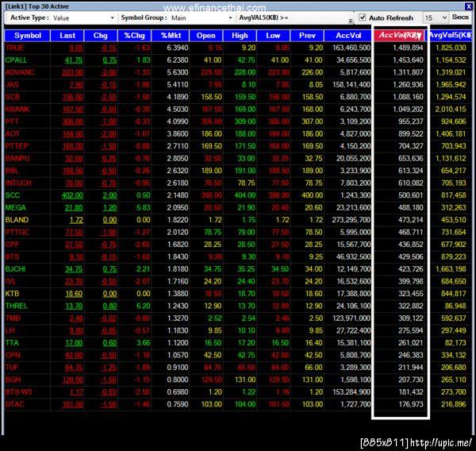The image size is (476, 451).
Task: Open the AvgVAL5(KB) filter dropdown
Action: (351, 21)
